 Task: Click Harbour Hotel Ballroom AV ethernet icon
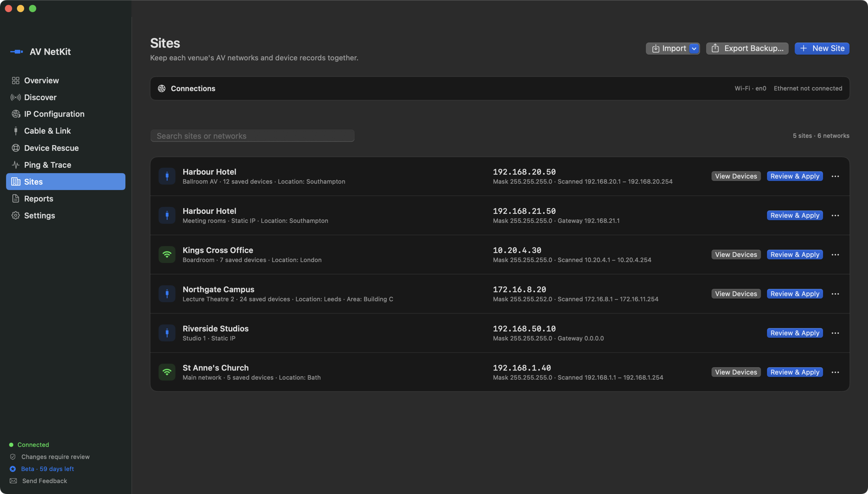pos(167,176)
